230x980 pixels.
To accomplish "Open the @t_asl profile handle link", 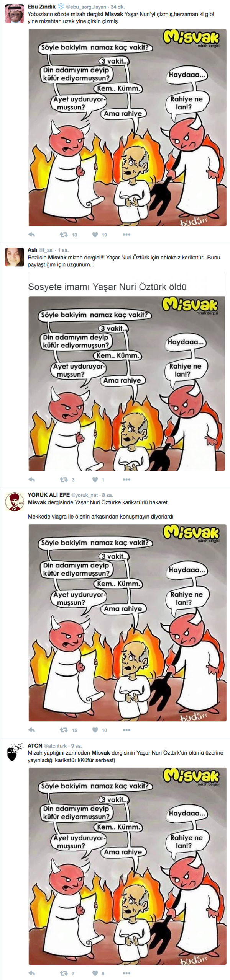I will coord(46,250).
